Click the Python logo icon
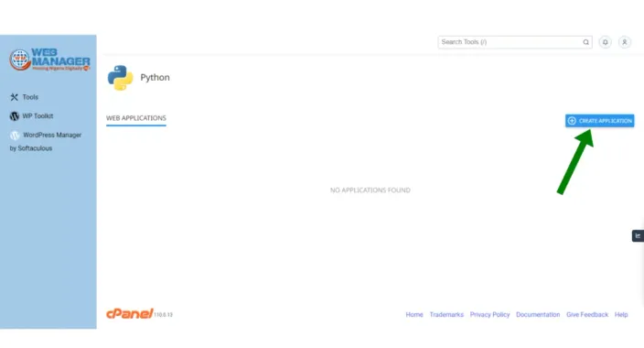Viewport: 644px width, 348px height. pos(121,77)
